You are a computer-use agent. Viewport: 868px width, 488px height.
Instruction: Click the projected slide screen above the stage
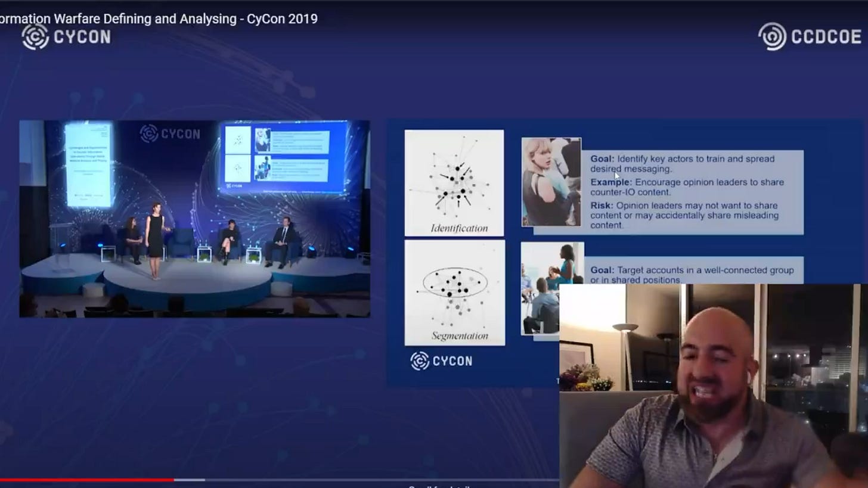click(283, 158)
